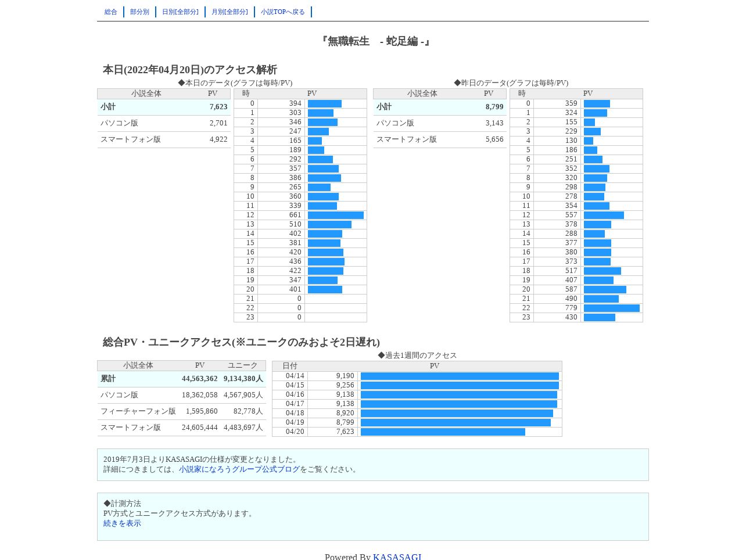Open the 総合 tab link

coord(111,12)
